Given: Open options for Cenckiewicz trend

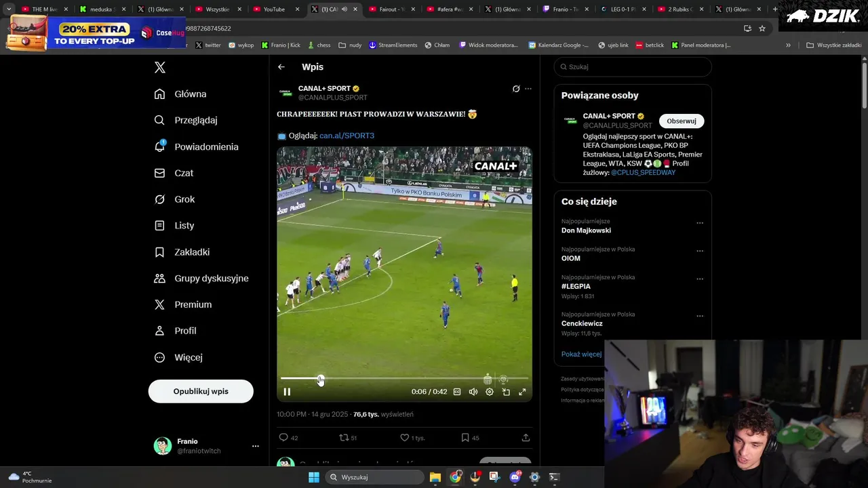Looking at the screenshot, I should [700, 316].
